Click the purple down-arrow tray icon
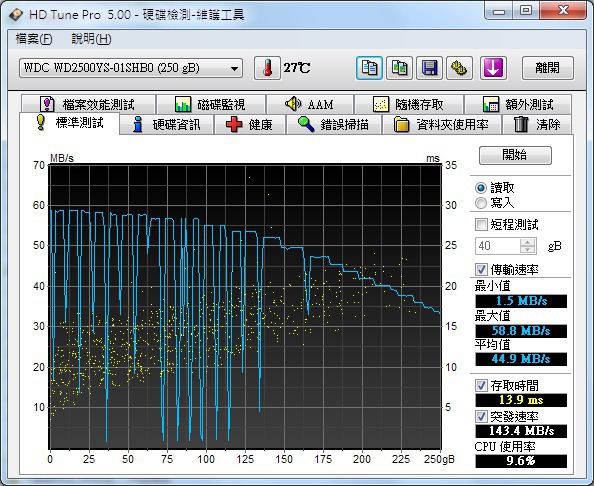 click(493, 68)
